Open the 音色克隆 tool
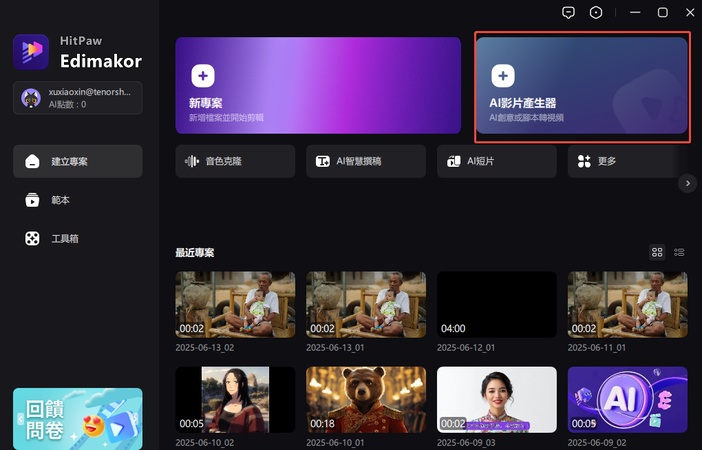 coord(235,161)
